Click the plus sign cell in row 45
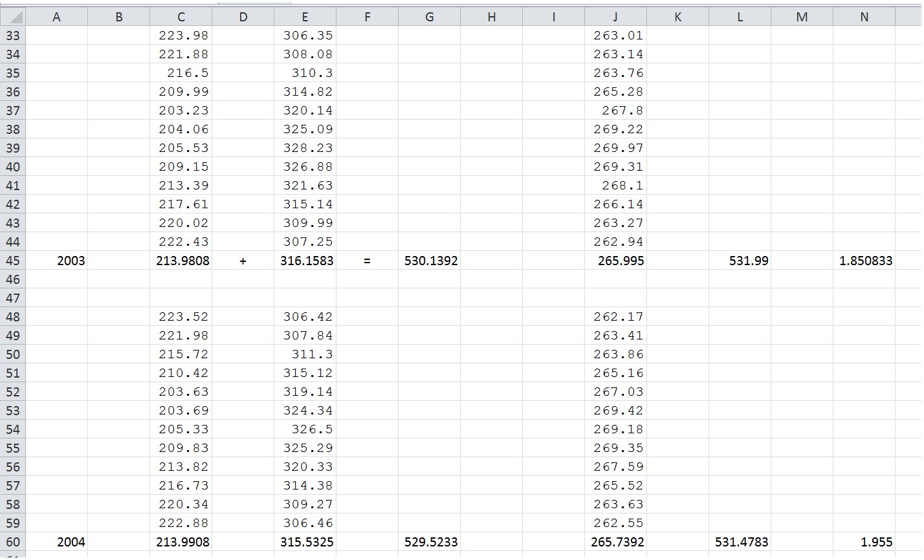This screenshot has width=924, height=560. click(x=243, y=261)
